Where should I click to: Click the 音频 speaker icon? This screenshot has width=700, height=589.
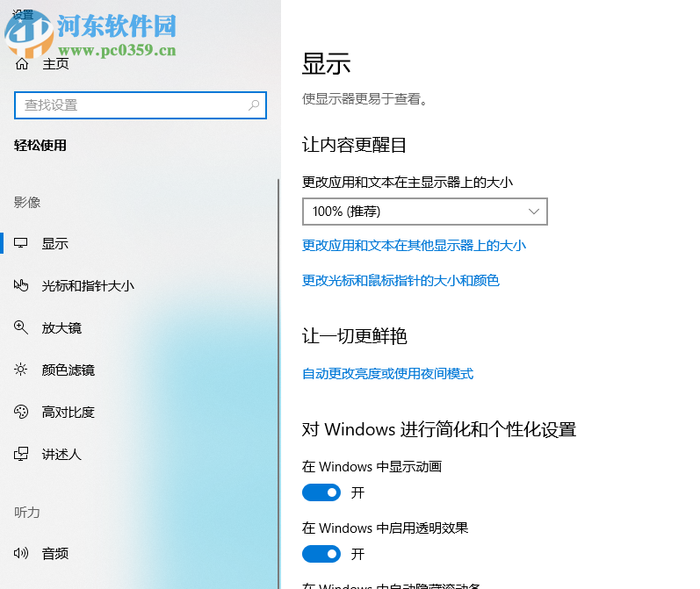21,553
